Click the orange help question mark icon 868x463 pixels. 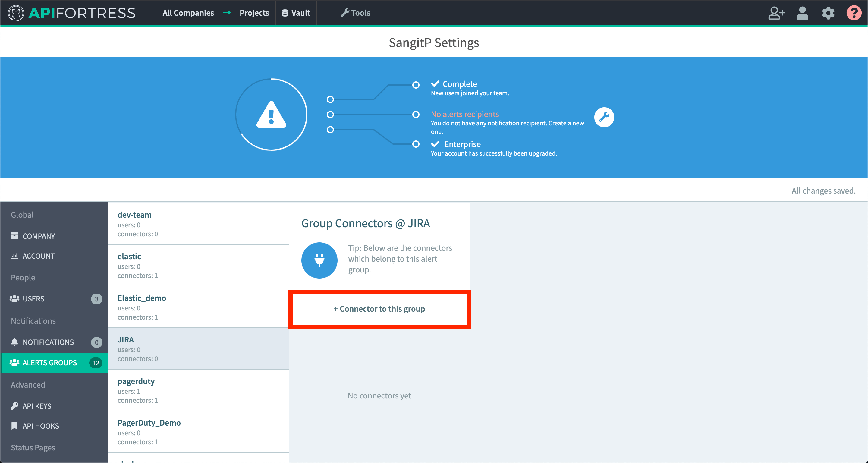click(x=854, y=13)
